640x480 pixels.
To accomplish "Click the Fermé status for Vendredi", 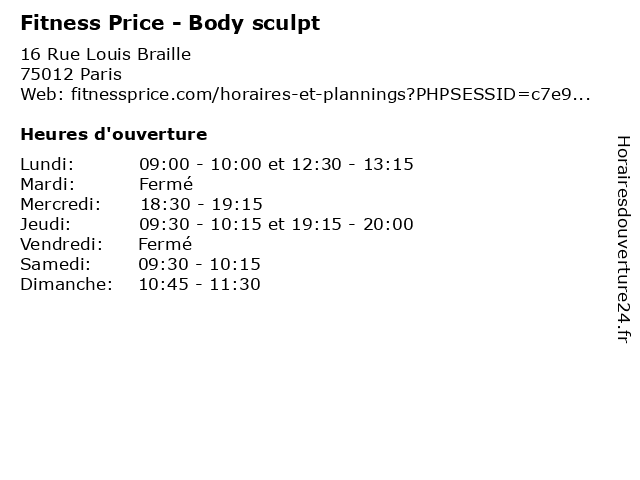I will [165, 244].
